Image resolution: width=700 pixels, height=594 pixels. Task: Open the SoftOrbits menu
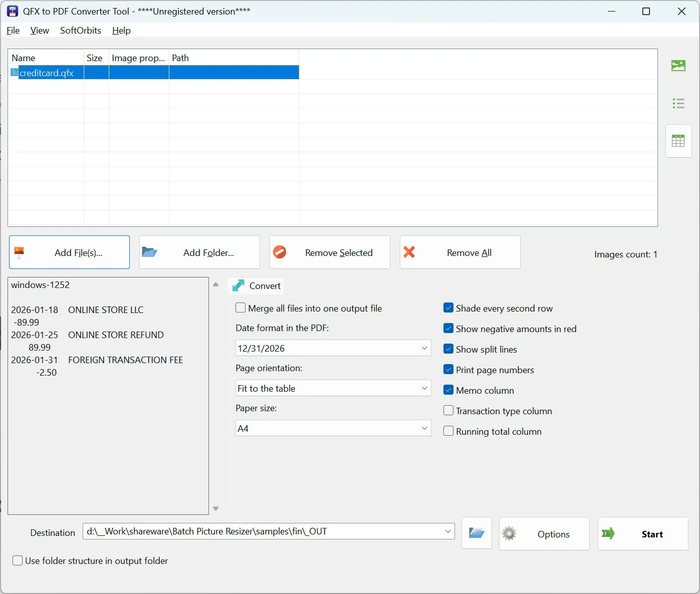click(81, 31)
